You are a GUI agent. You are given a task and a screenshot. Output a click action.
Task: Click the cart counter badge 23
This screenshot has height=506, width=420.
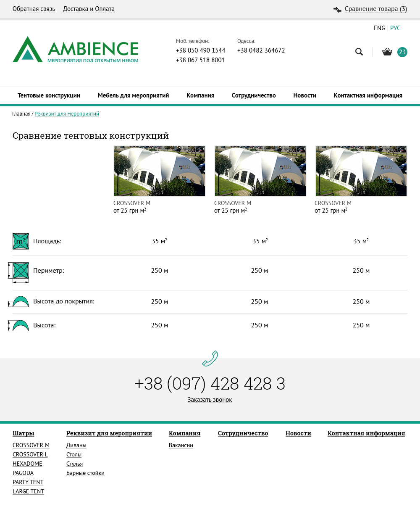pos(402,52)
